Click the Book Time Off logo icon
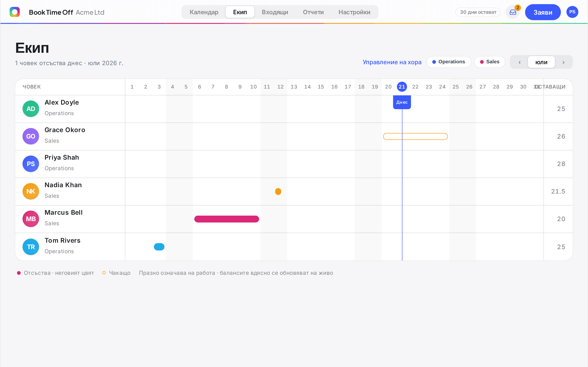 14,12
